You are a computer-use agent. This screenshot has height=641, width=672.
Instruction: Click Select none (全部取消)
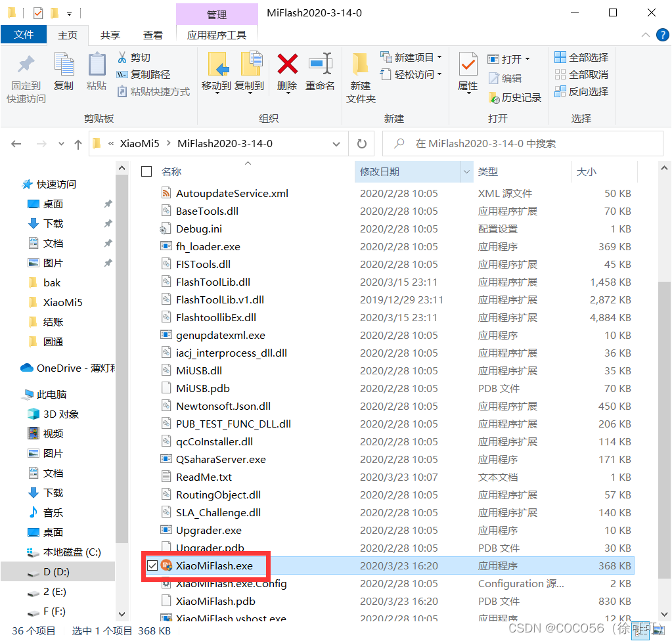tap(581, 75)
